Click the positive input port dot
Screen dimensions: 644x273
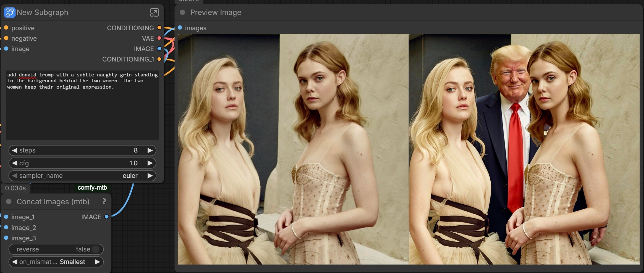click(x=6, y=27)
